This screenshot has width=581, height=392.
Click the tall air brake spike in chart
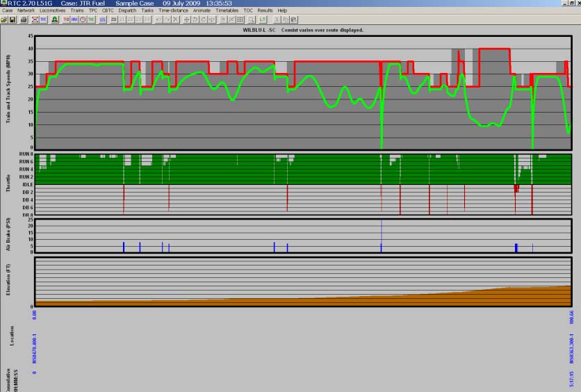click(x=382, y=235)
